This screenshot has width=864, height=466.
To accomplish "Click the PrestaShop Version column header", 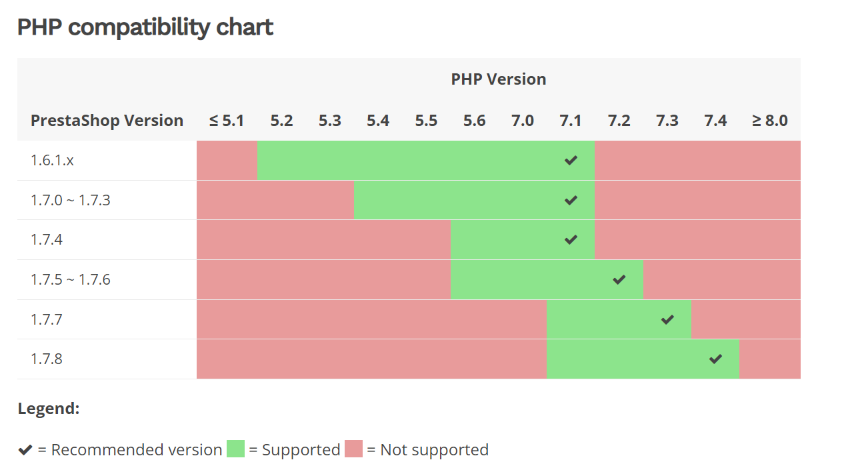I will [107, 121].
